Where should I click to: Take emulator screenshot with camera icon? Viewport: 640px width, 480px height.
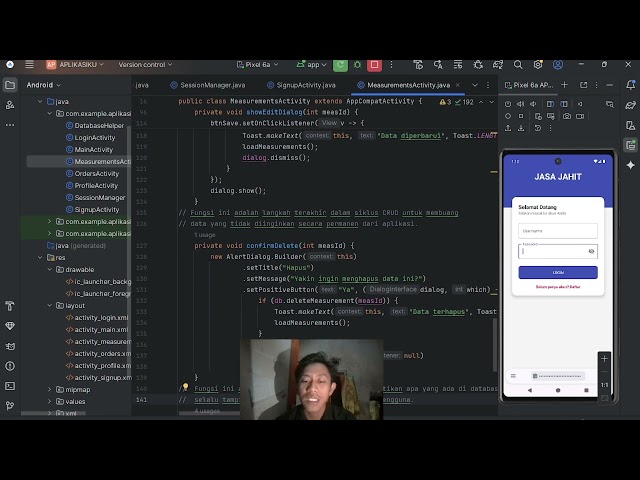tap(567, 116)
